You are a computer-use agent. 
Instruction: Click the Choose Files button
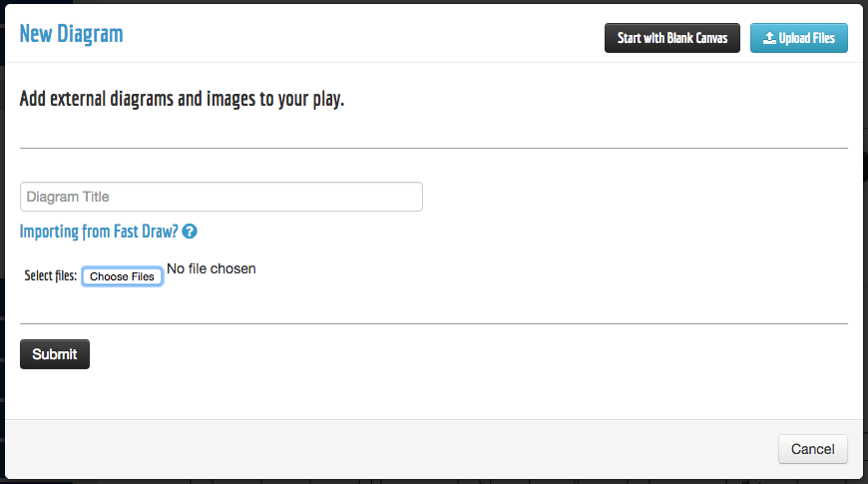point(122,276)
